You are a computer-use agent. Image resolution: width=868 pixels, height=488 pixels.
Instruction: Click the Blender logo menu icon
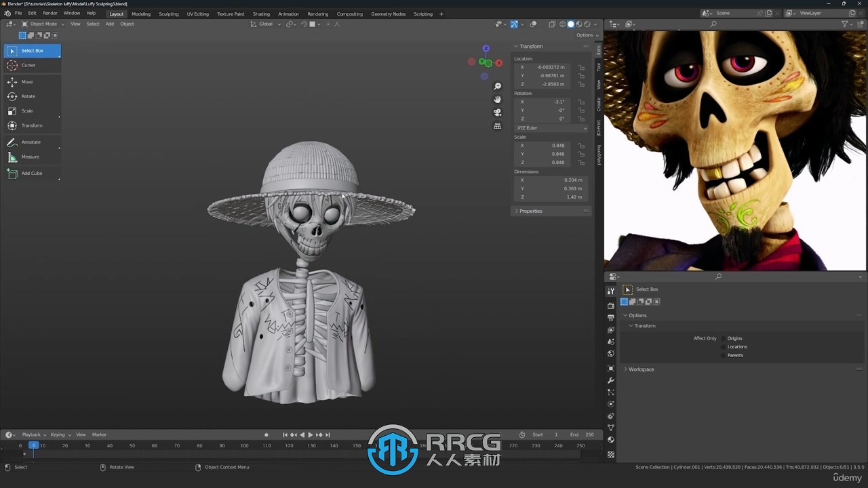click(x=7, y=14)
